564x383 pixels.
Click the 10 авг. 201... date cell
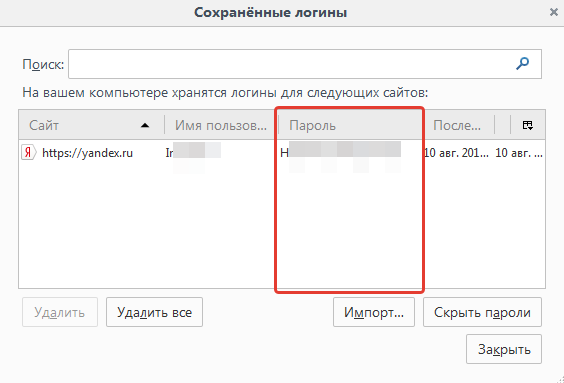(456, 153)
